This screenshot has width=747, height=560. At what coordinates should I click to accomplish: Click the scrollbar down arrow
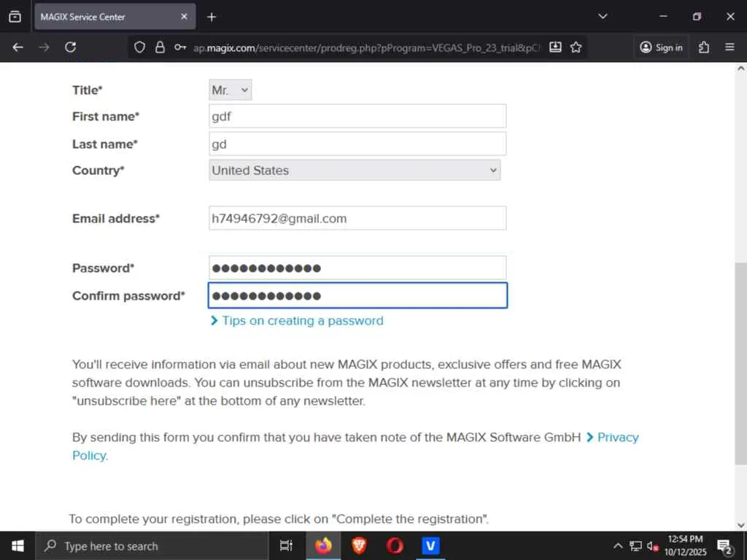point(741,525)
